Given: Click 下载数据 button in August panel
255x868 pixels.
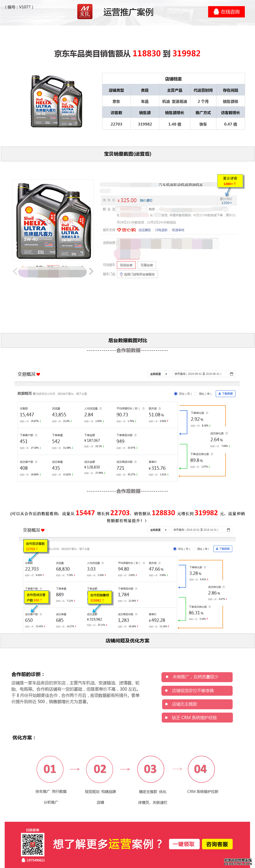Looking at the screenshot, I should 225,394.
